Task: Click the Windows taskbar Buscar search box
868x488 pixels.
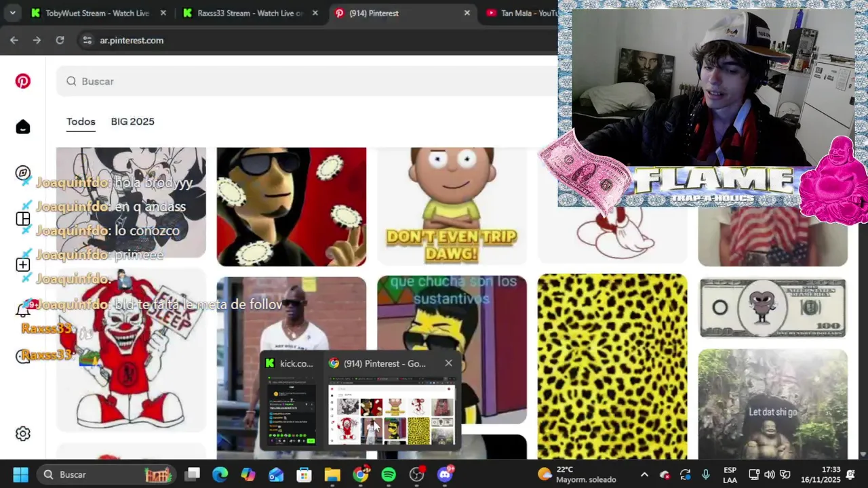Action: 108,474
